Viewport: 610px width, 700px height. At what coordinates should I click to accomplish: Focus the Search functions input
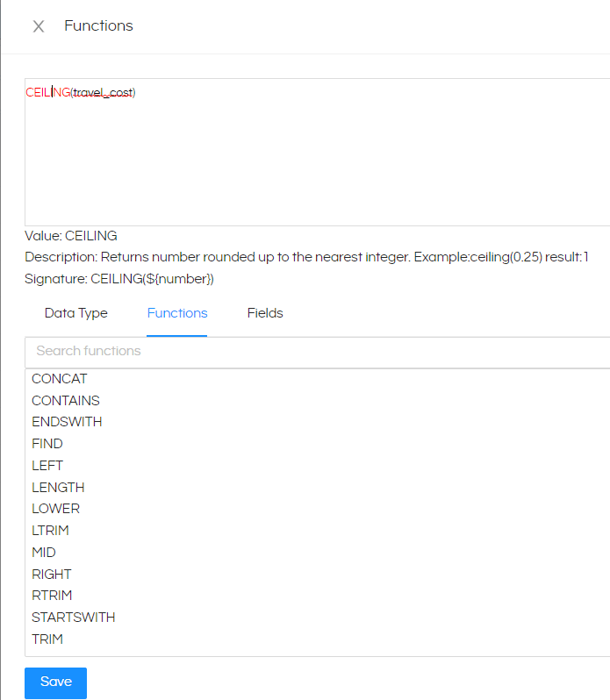pos(318,351)
